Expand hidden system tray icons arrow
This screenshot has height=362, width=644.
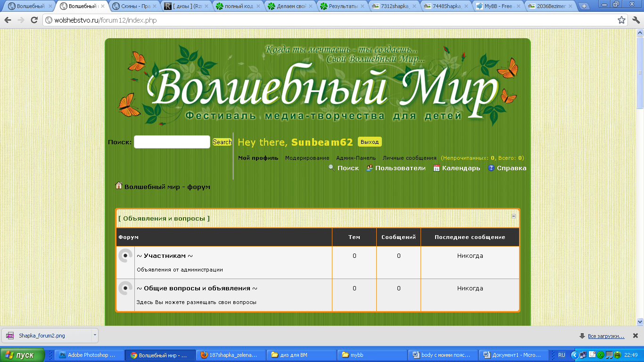coord(574,355)
